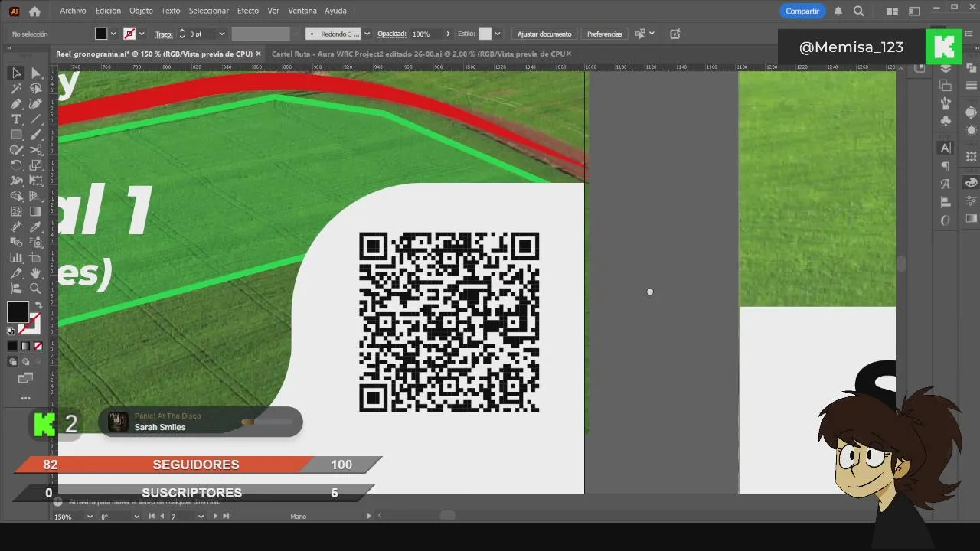Click the search magnifier in top bar
This screenshot has width=980, height=551.
click(x=859, y=11)
